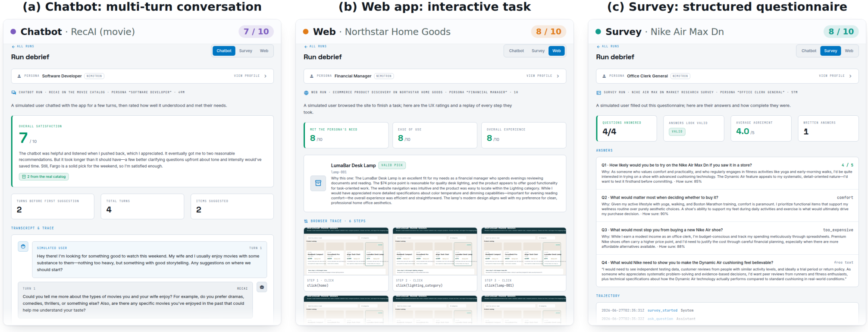868x332 pixels.
Task: Open VIEW PROFILE link for Financial Manager
Action: [x=539, y=76]
